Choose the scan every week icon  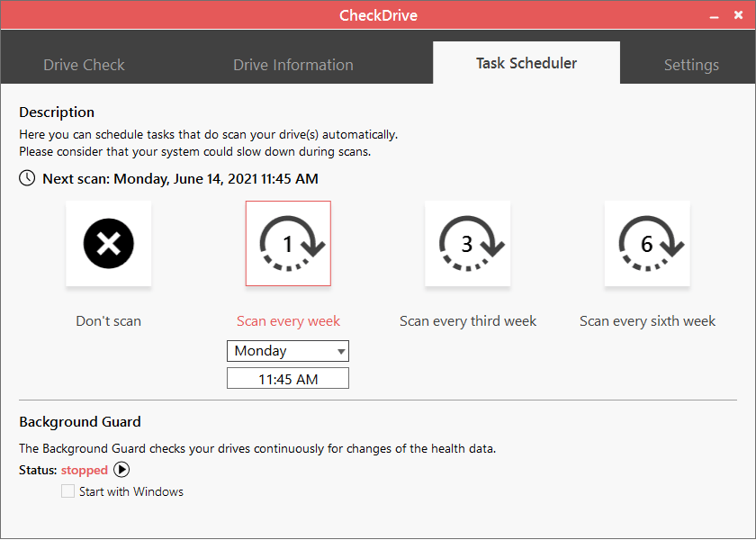pos(288,243)
